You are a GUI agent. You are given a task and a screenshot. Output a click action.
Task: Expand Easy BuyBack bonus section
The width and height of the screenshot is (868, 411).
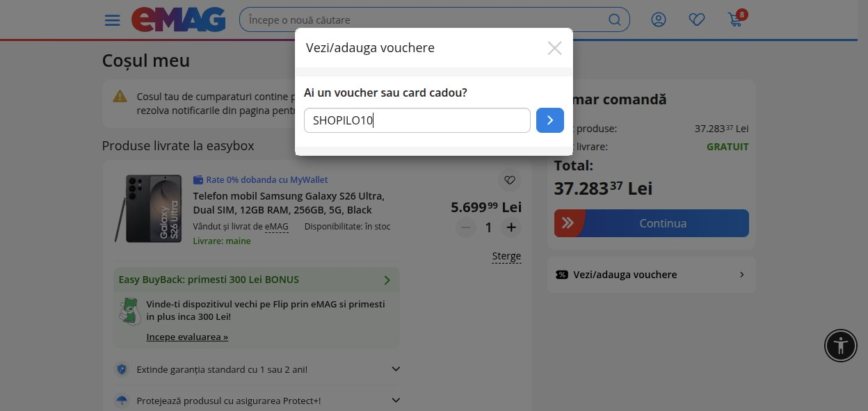tap(256, 280)
